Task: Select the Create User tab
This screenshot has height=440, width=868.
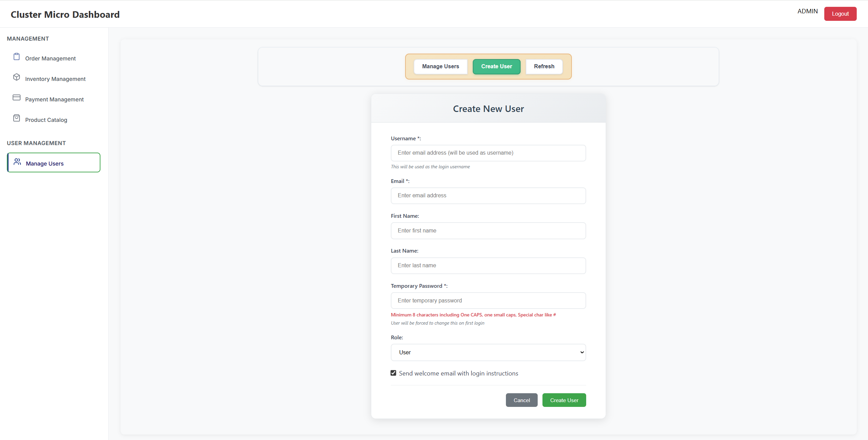Action: coord(496,66)
